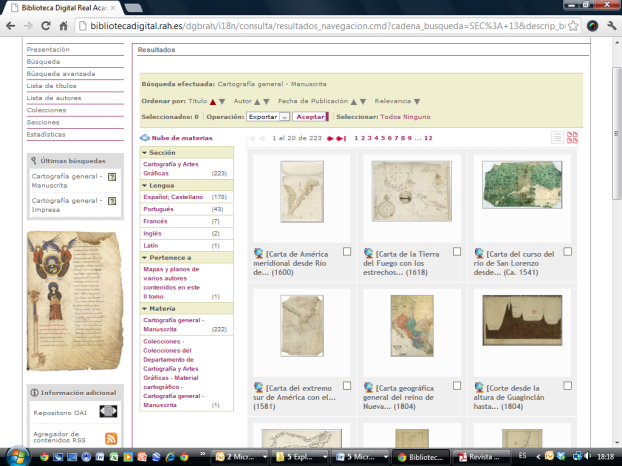
Task: Click the browser back arrow
Action: (11, 26)
